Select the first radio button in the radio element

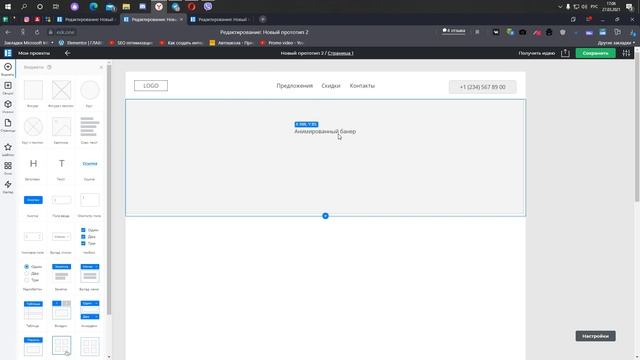[27, 267]
